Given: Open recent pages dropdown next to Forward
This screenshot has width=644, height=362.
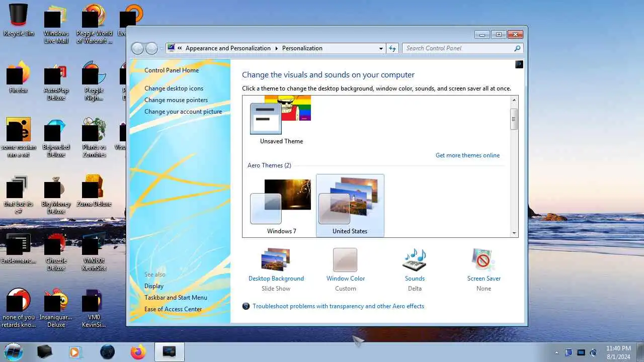Looking at the screenshot, I should point(162,48).
